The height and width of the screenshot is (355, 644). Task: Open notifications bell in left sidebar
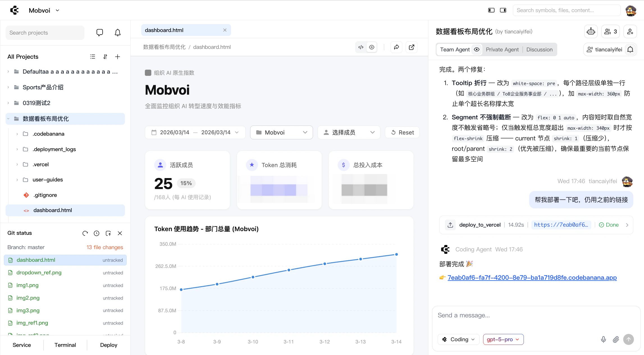pos(117,33)
